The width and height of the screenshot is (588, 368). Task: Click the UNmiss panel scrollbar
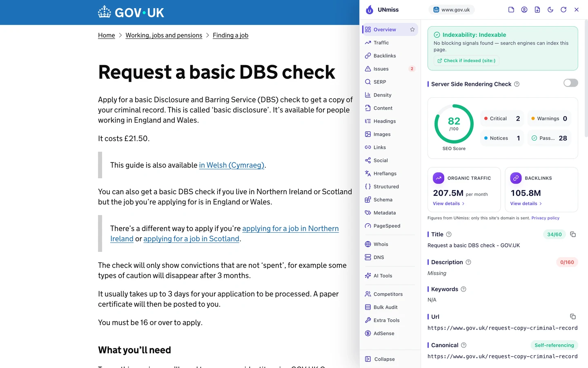pyautogui.click(x=586, y=78)
